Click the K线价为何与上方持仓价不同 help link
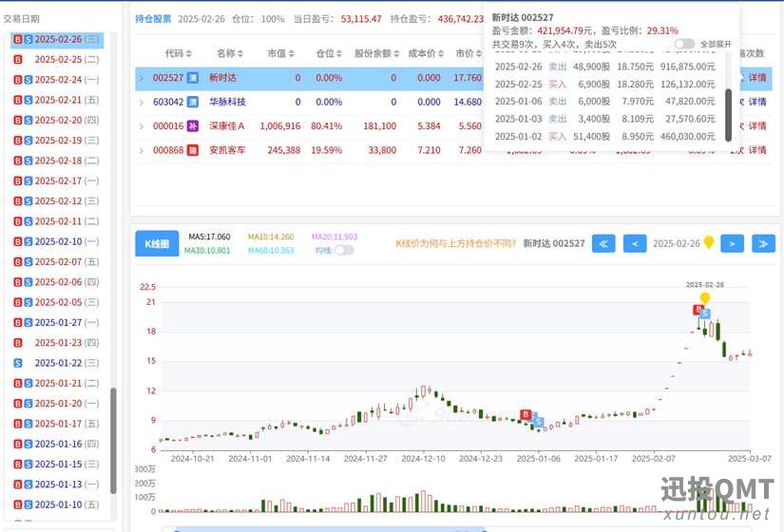Image resolution: width=784 pixels, height=532 pixels. click(x=455, y=243)
